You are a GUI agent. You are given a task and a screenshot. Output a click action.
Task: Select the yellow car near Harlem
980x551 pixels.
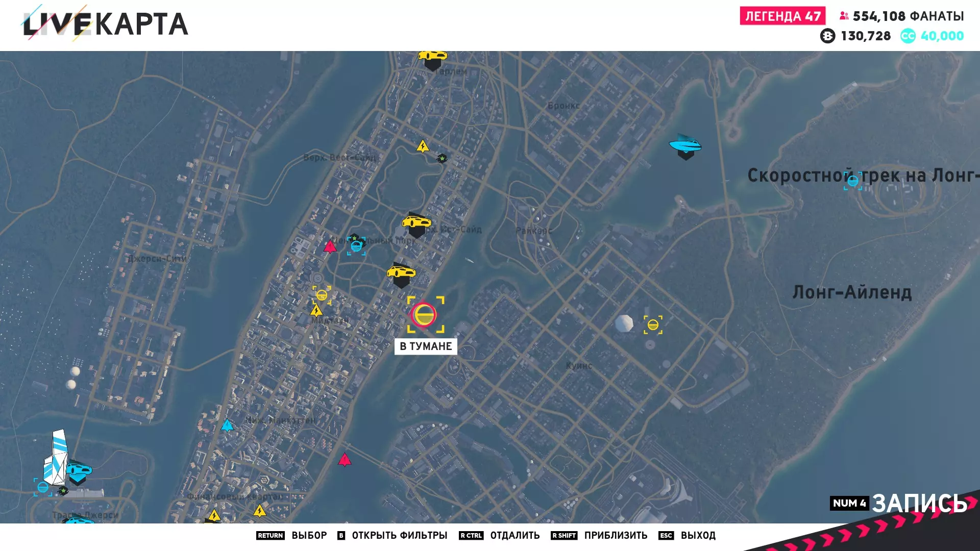click(x=432, y=57)
